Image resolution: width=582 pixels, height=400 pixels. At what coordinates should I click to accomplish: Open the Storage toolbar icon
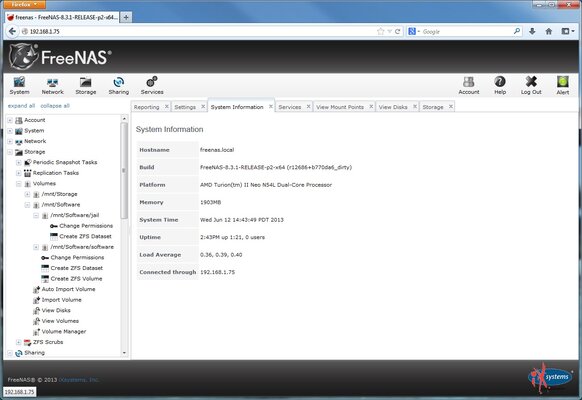86,85
